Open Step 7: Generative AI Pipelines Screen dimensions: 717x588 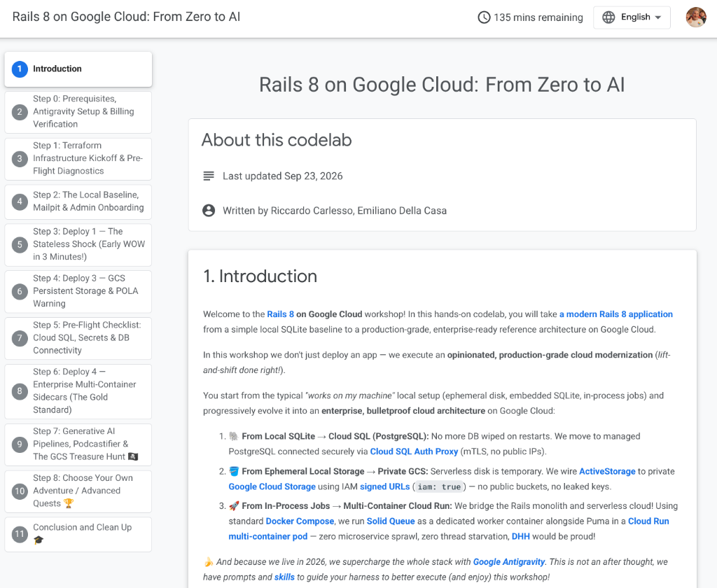coord(78,444)
